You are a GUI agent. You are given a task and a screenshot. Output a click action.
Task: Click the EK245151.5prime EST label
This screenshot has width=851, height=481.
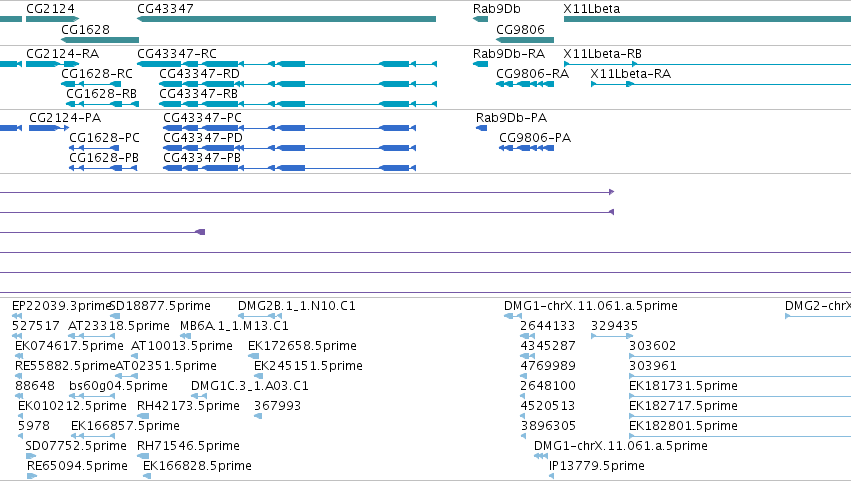(x=308, y=366)
